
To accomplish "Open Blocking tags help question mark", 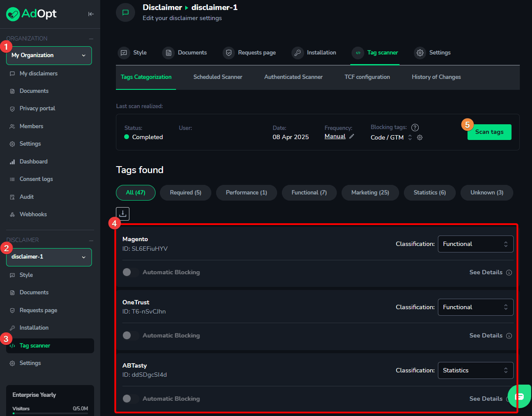I will 415,127.
